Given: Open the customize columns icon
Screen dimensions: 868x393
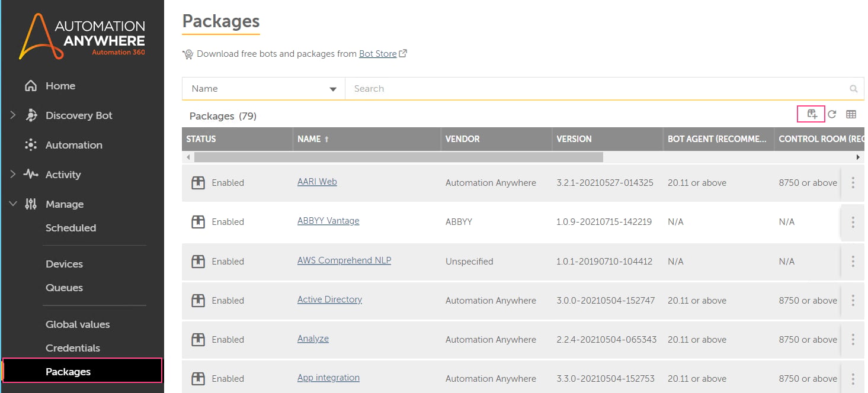Looking at the screenshot, I should [x=851, y=114].
